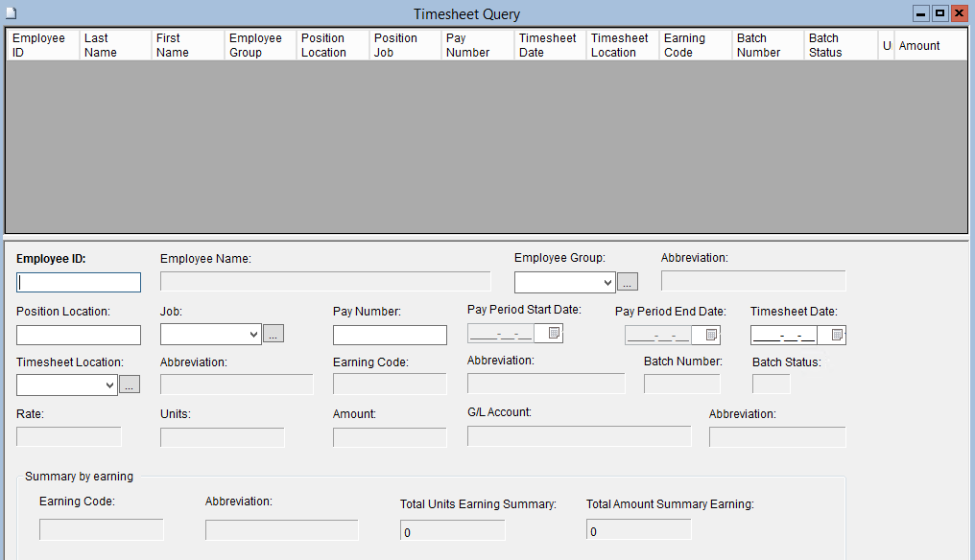Click the Job lookup ellipsis button

(273, 334)
